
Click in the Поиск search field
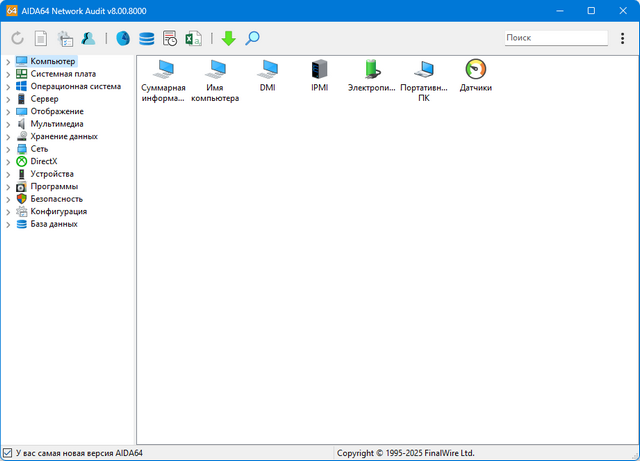coord(556,38)
